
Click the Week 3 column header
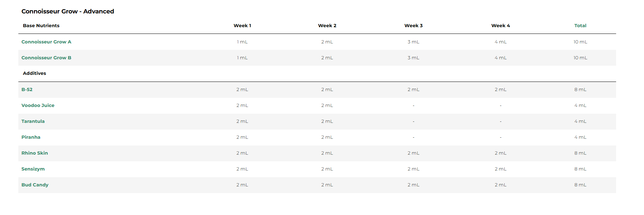414,26
